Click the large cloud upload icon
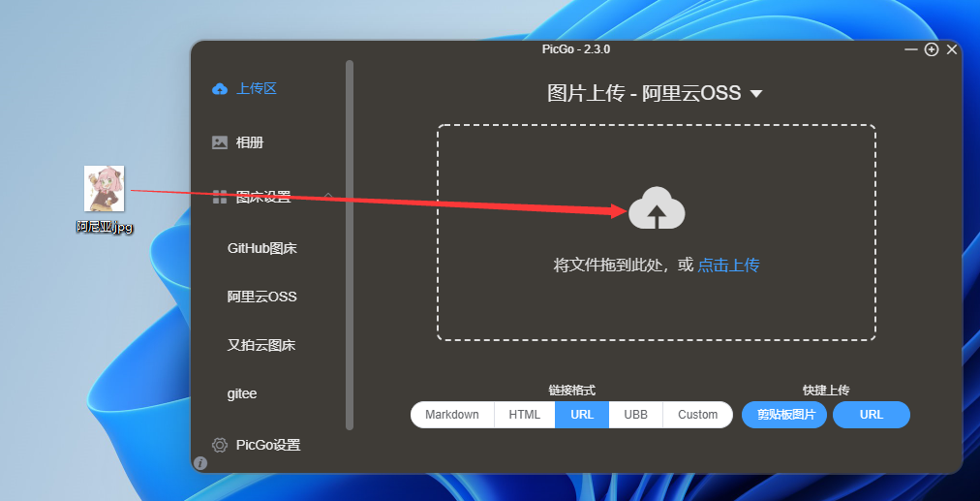980x501 pixels. pos(657,207)
